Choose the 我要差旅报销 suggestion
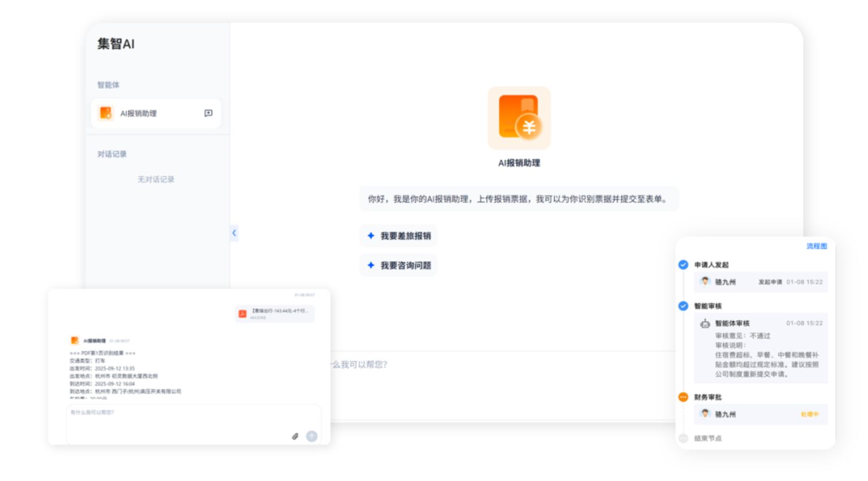Screen dimensions: 868x481 pos(399,236)
